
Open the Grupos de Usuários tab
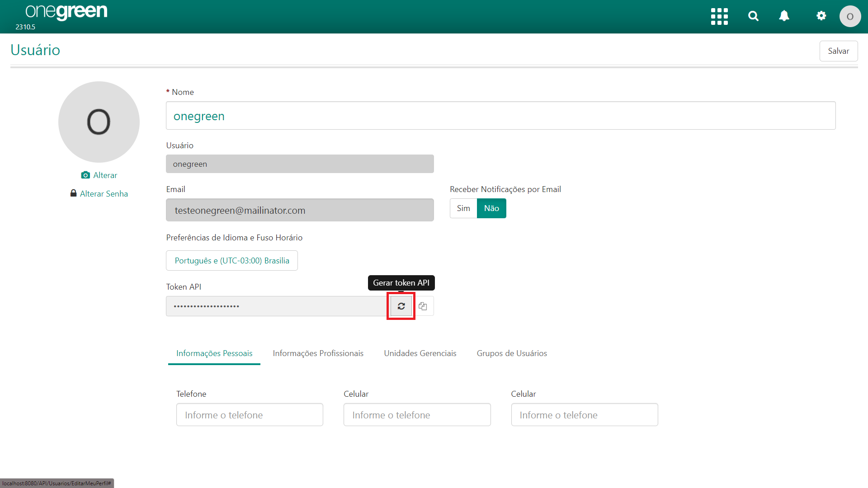512,353
